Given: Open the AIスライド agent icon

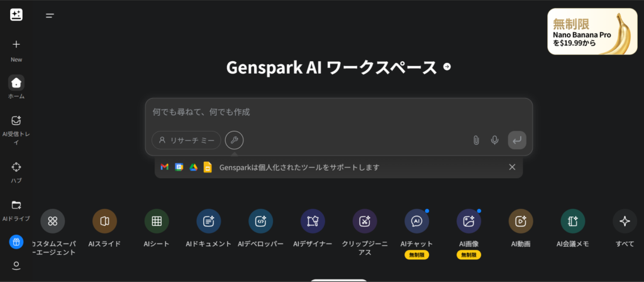Looking at the screenshot, I should tap(104, 221).
